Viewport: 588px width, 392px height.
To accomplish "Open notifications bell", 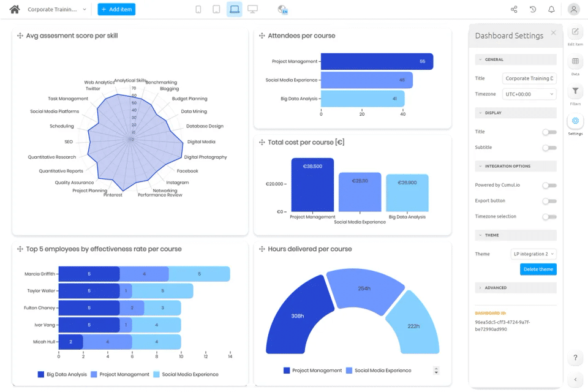I will (551, 9).
